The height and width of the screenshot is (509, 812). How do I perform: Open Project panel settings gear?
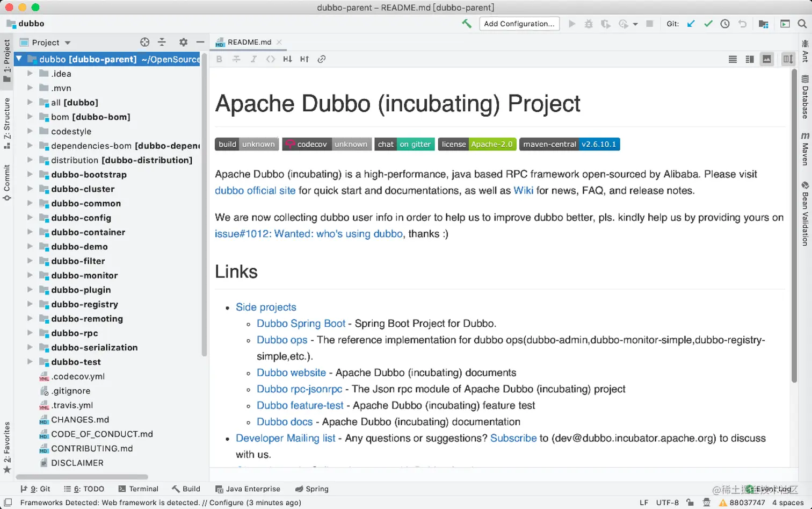pyautogui.click(x=183, y=42)
